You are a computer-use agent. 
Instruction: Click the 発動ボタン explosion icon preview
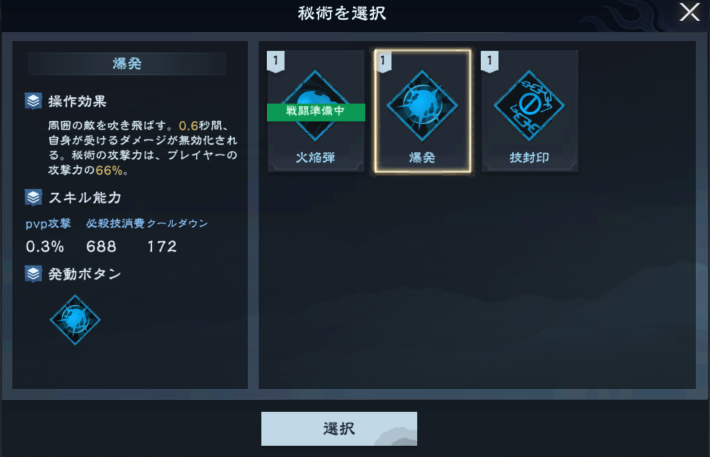[75, 320]
